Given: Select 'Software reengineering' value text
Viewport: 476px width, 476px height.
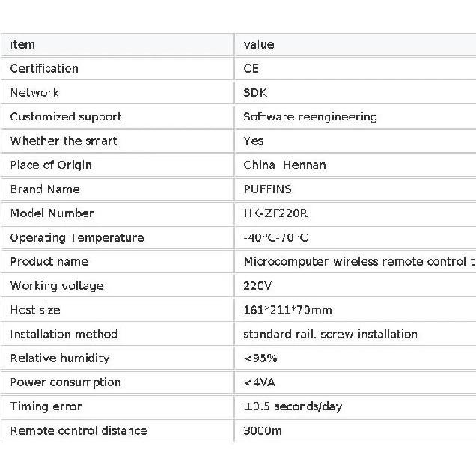Looking at the screenshot, I should (x=311, y=117).
